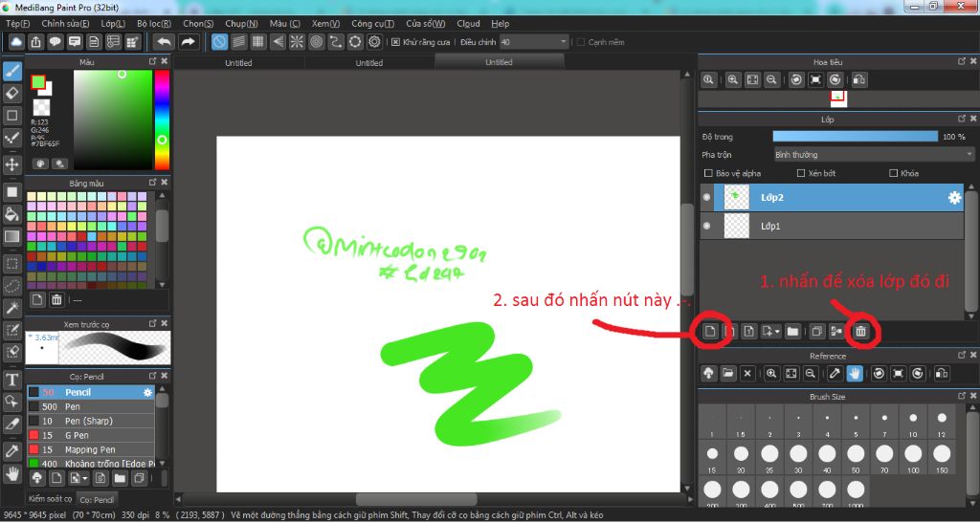Turn off snap with the blue circle icon

coord(219,42)
